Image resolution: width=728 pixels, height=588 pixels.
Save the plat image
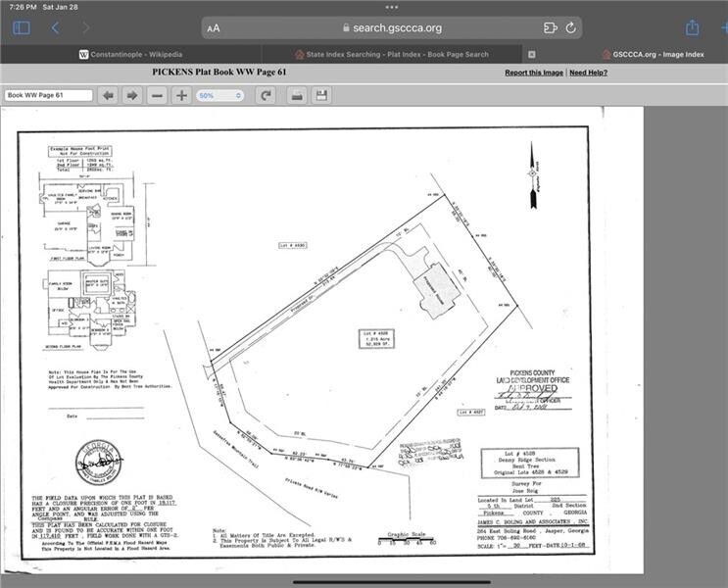pyautogui.click(x=321, y=96)
